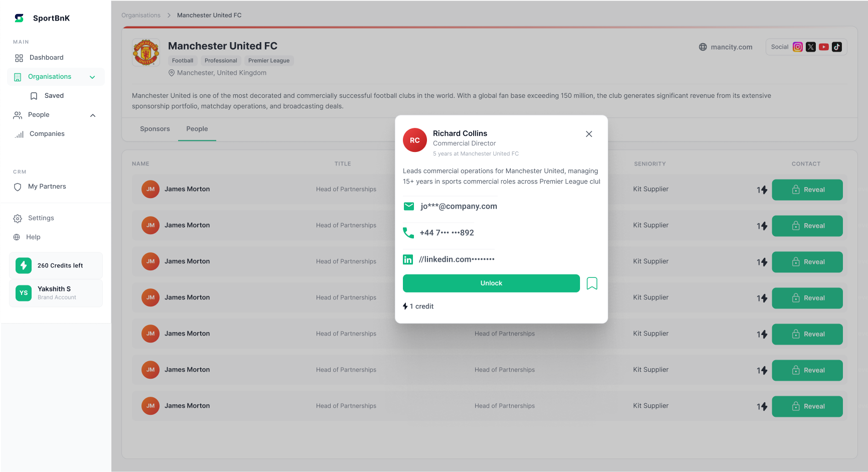Open the YouTube social icon
This screenshot has width=868, height=472.
pos(824,47)
